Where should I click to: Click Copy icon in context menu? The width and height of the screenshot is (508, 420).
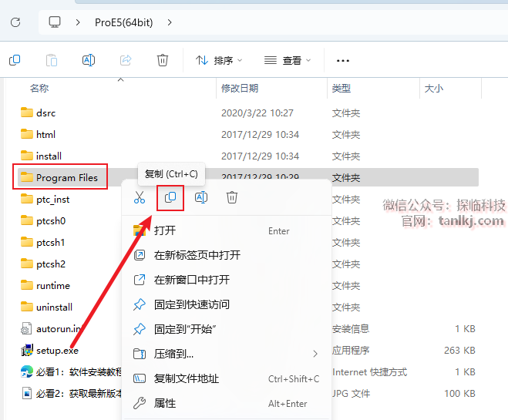point(170,197)
